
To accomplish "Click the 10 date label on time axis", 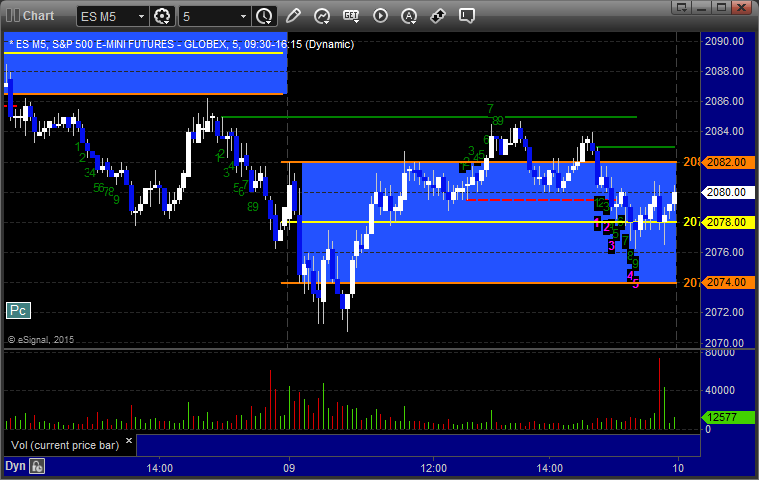I will click(678, 468).
